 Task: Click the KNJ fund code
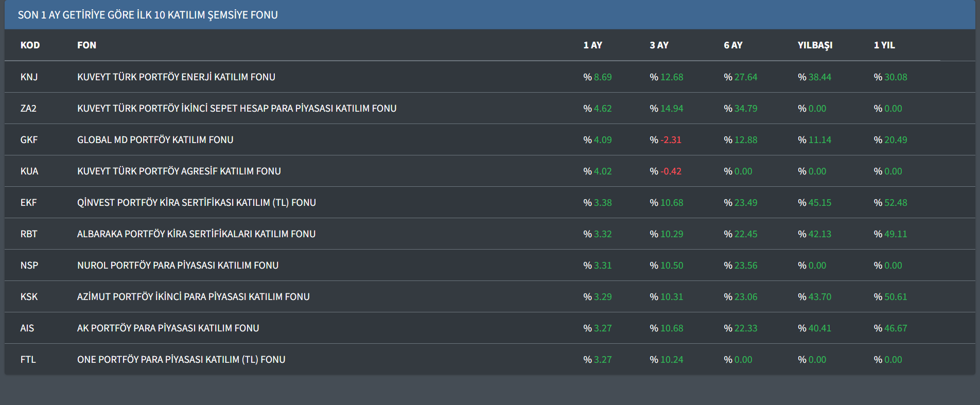coord(29,77)
